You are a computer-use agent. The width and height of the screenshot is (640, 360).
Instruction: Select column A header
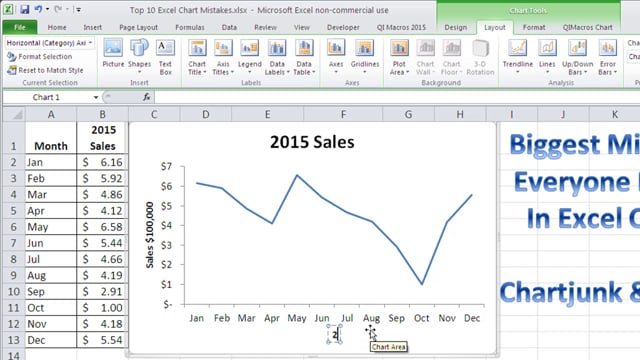[x=51, y=115]
